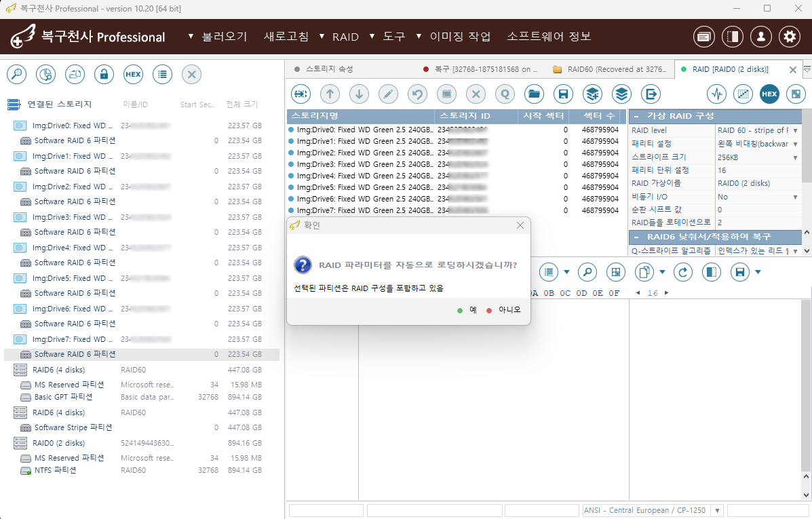The height and width of the screenshot is (519, 812).
Task: Close the RAID [RAID0 (2 disks)] tab
Action: point(793,69)
